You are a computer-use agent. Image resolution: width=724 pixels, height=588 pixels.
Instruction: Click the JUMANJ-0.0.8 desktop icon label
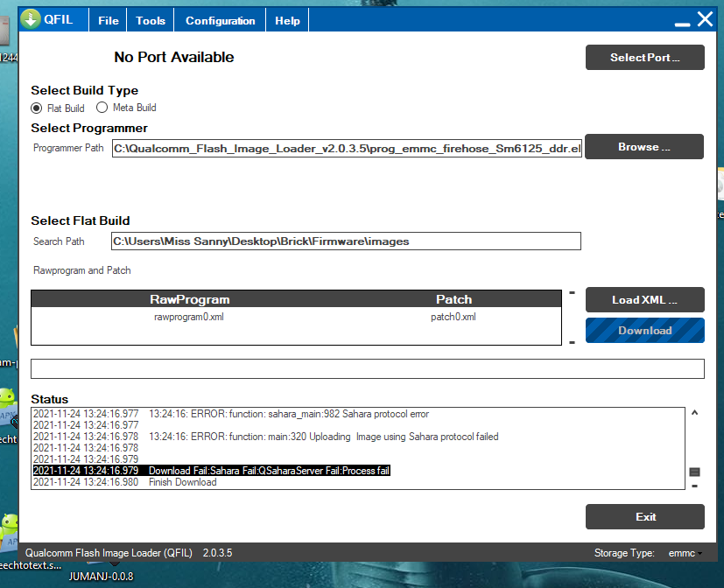coord(102,577)
